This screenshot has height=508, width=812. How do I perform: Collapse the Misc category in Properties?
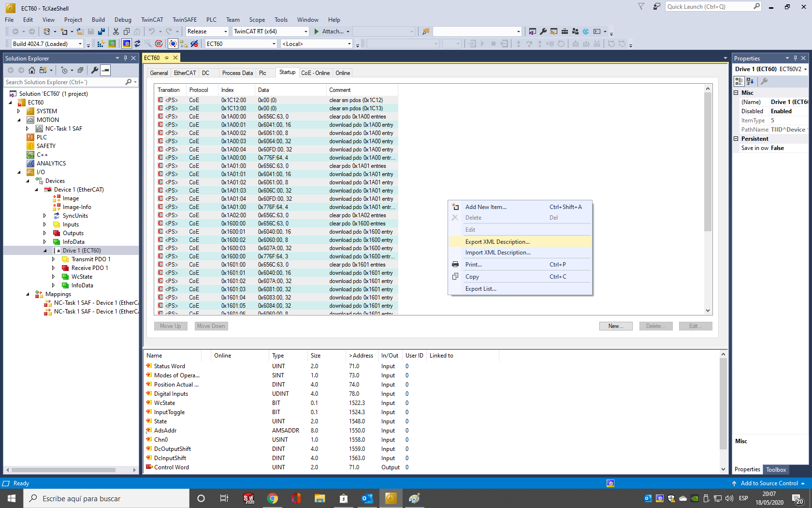coord(736,93)
